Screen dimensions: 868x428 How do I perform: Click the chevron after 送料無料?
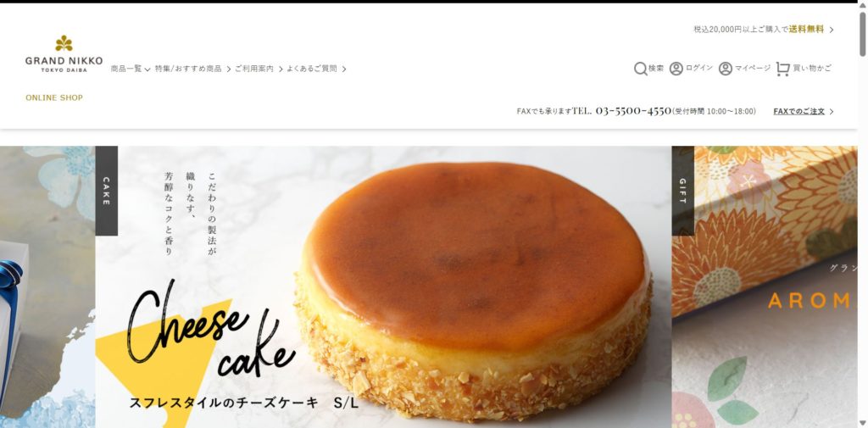point(831,30)
